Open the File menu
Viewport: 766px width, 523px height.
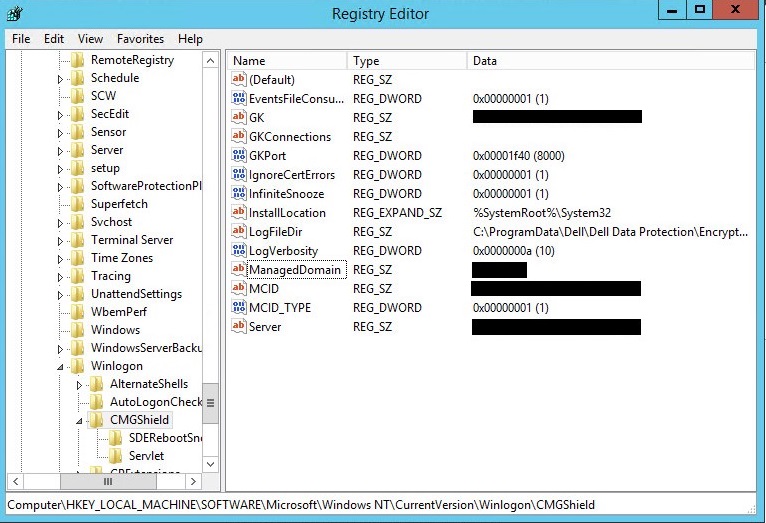(x=21, y=39)
